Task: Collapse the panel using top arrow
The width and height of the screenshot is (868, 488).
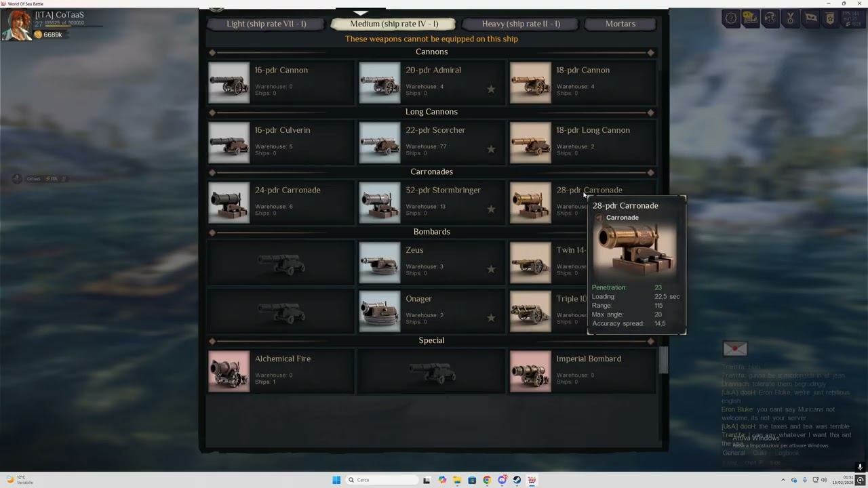Action: pyautogui.click(x=361, y=12)
